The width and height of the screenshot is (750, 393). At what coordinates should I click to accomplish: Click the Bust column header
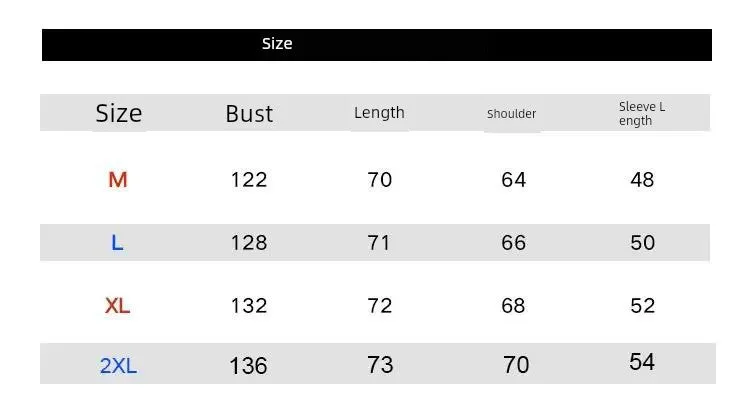pos(249,114)
